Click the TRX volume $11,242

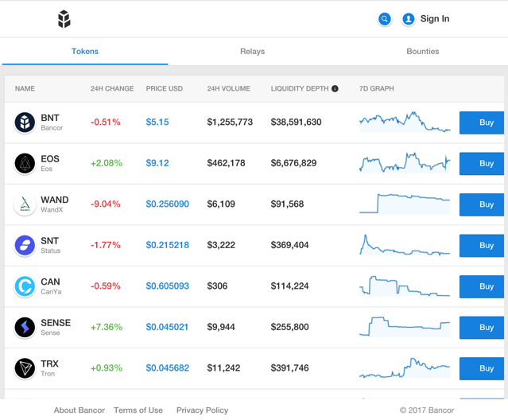click(223, 368)
